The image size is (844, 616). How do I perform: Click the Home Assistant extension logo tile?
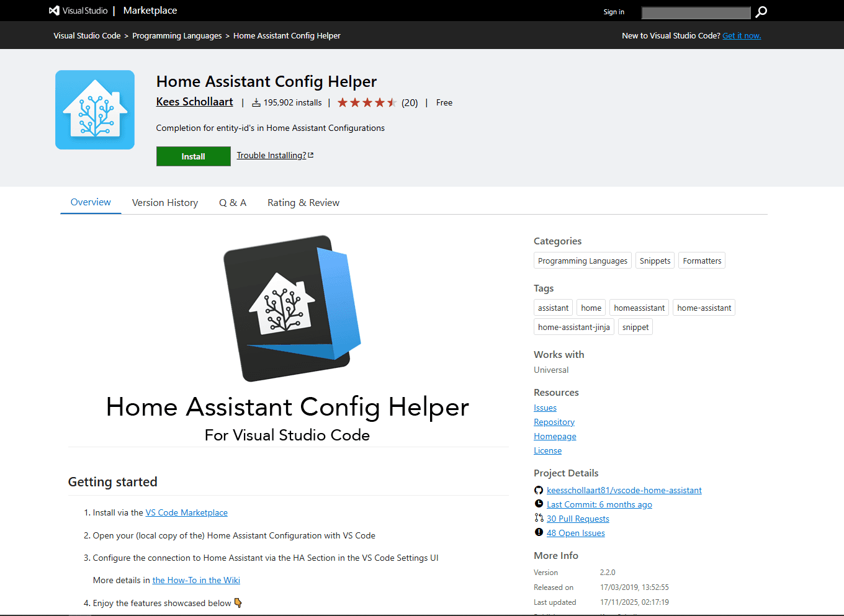tap(95, 110)
